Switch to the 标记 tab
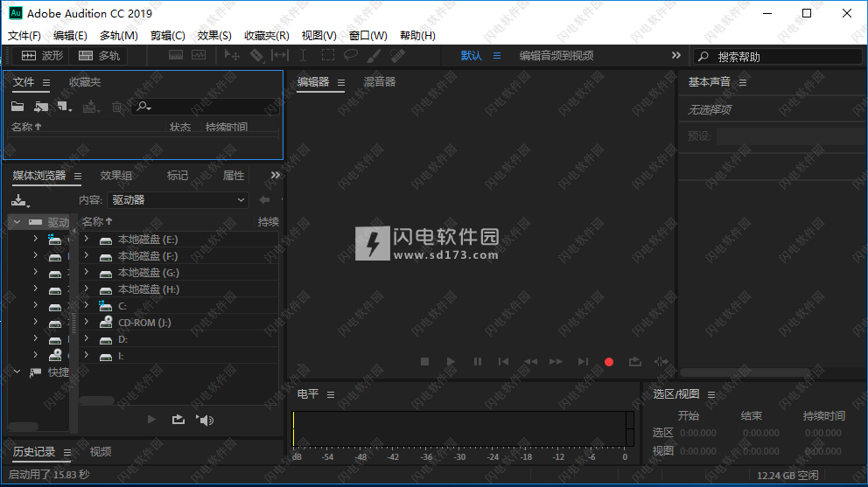The width and height of the screenshot is (868, 487). coord(178,176)
